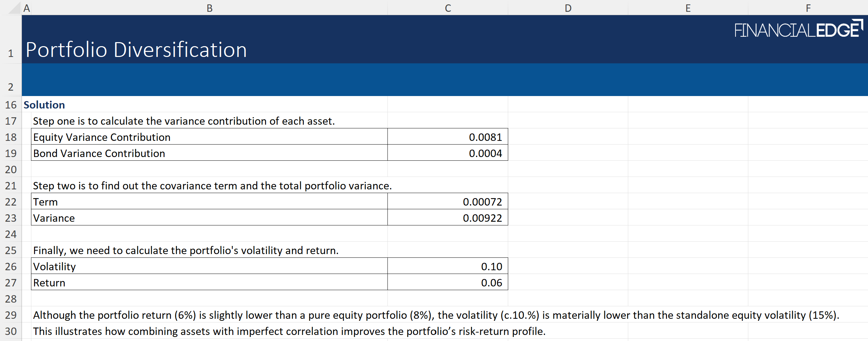Select the Equity Variance Contribution value 0.0081
The image size is (868, 341).
[447, 137]
